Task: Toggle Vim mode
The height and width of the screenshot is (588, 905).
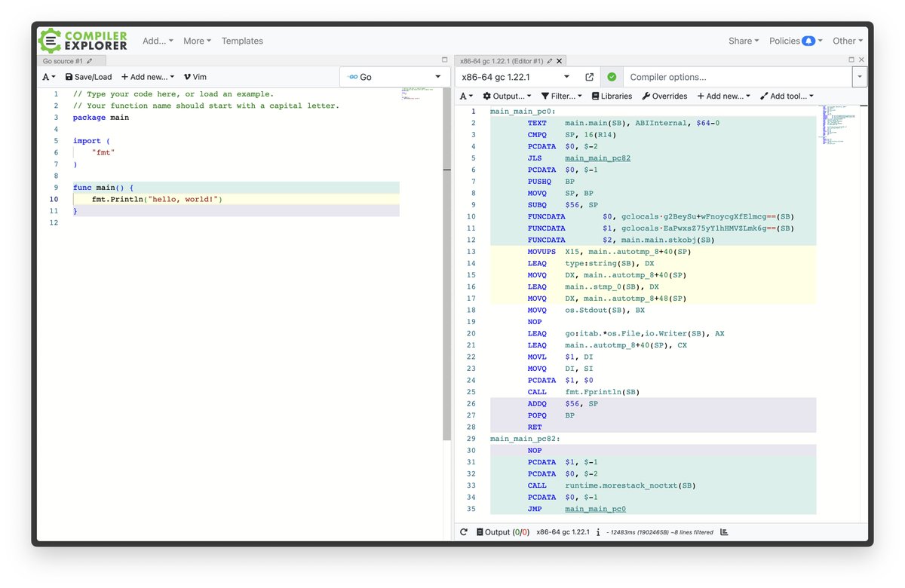Action: point(195,77)
